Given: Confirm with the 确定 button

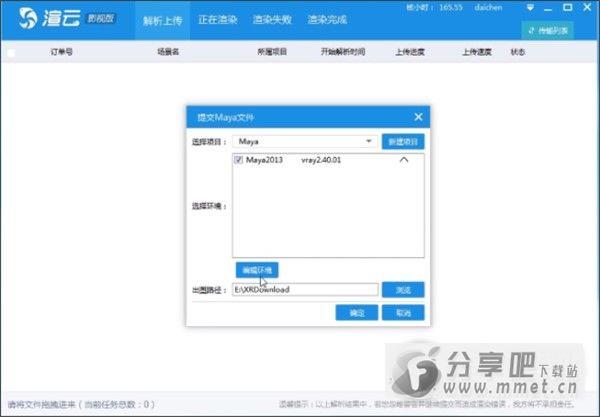Looking at the screenshot, I should (357, 313).
